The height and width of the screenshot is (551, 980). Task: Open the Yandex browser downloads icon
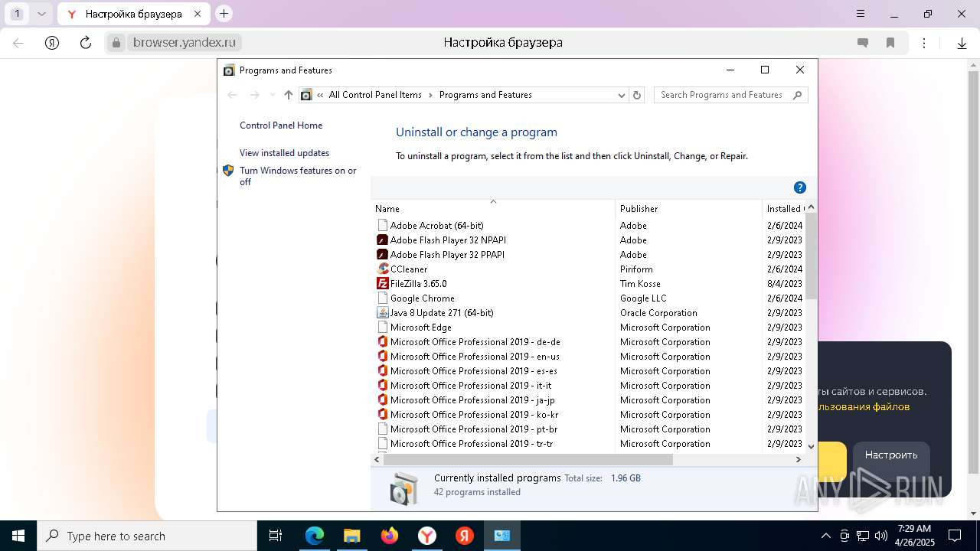(x=962, y=43)
